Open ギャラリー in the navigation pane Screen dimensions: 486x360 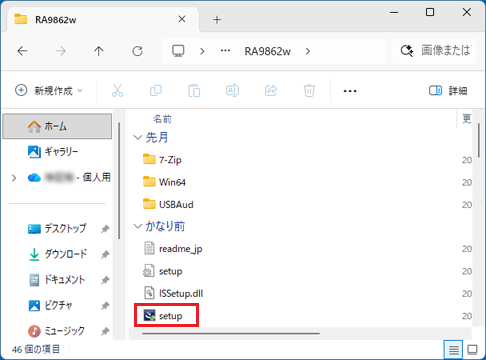pos(53,152)
